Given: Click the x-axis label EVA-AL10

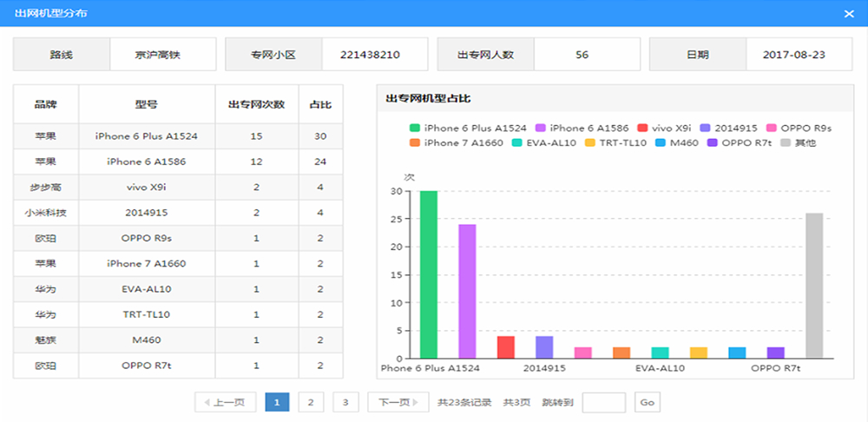Looking at the screenshot, I should point(660,367).
